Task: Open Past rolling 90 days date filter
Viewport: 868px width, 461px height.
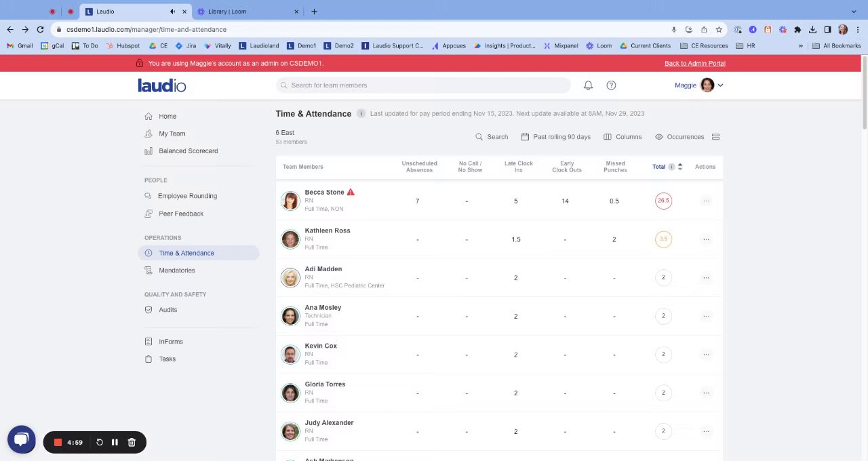Action: (555, 137)
